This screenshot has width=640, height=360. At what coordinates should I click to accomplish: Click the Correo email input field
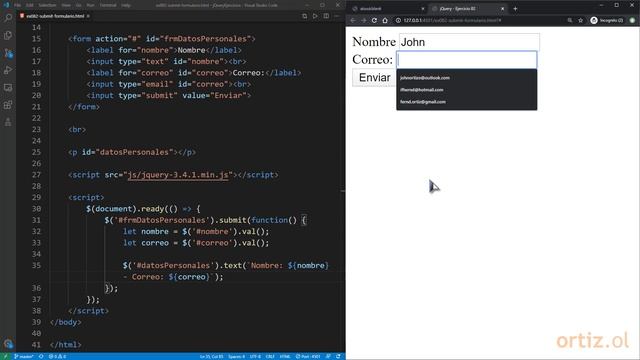point(467,60)
